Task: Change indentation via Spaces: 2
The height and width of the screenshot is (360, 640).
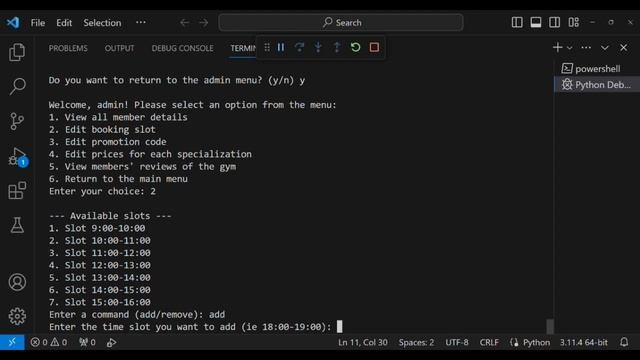Action: click(x=416, y=342)
